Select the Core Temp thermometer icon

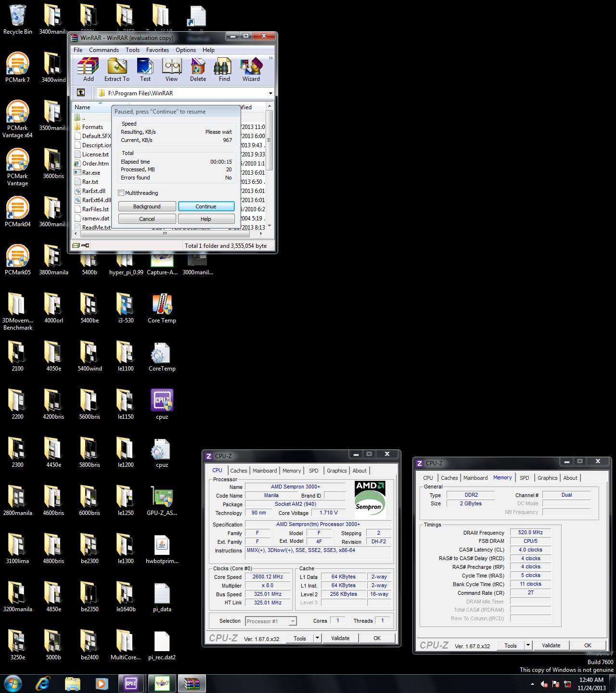point(162,308)
